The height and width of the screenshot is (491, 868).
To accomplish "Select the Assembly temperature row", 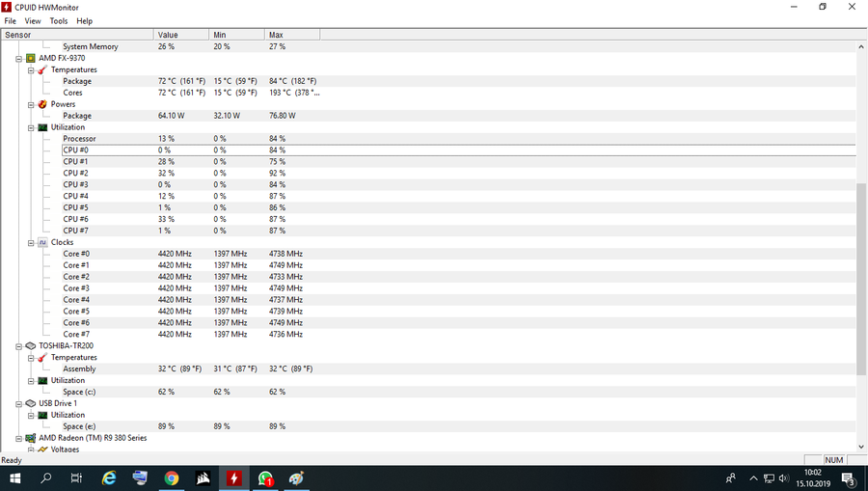I will click(459, 368).
